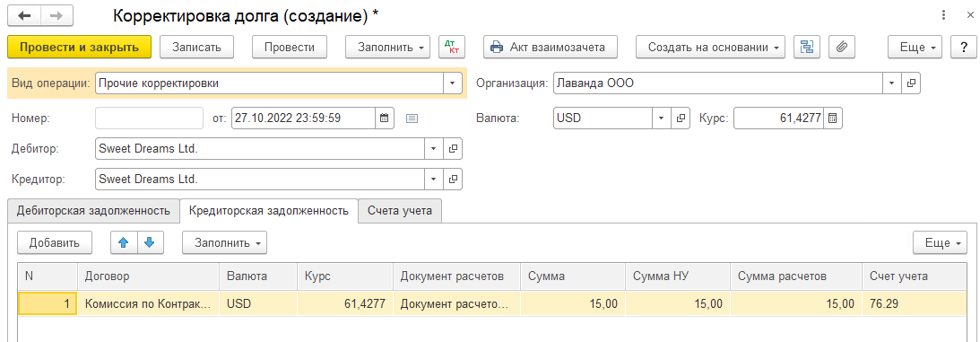Viewport: 980px width, 342px height.
Task: Click the Сумма НУ cell 15,00
Action: (678, 304)
